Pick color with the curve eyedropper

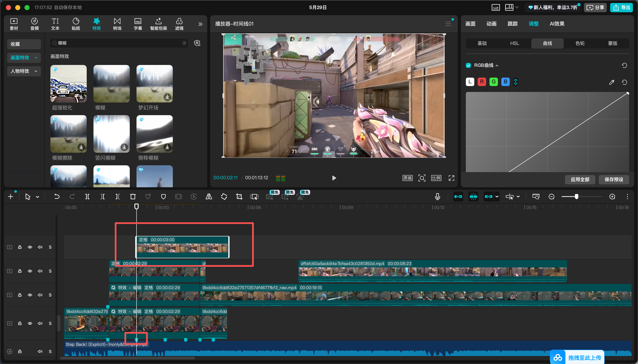coord(612,82)
